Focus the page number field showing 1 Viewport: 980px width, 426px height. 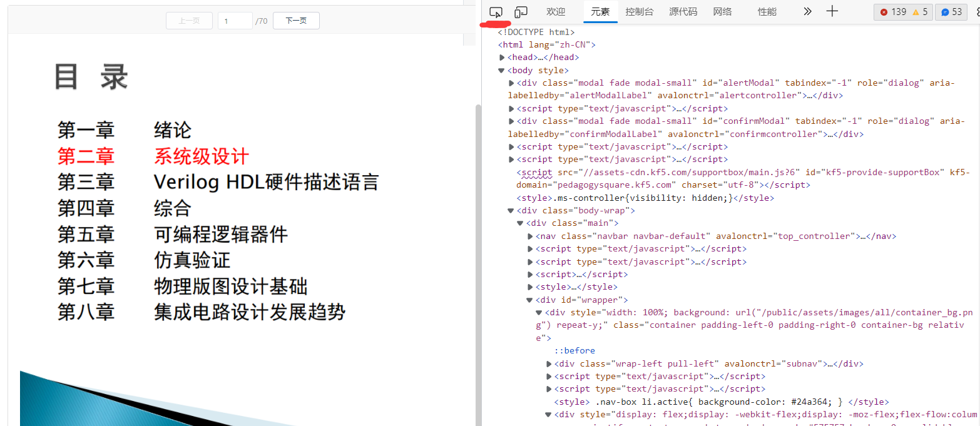(x=235, y=21)
